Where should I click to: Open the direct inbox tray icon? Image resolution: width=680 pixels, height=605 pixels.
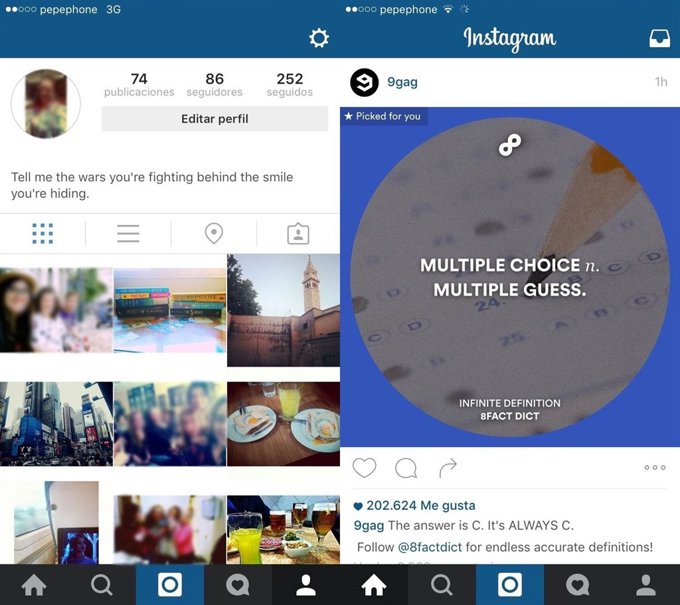[x=659, y=38]
